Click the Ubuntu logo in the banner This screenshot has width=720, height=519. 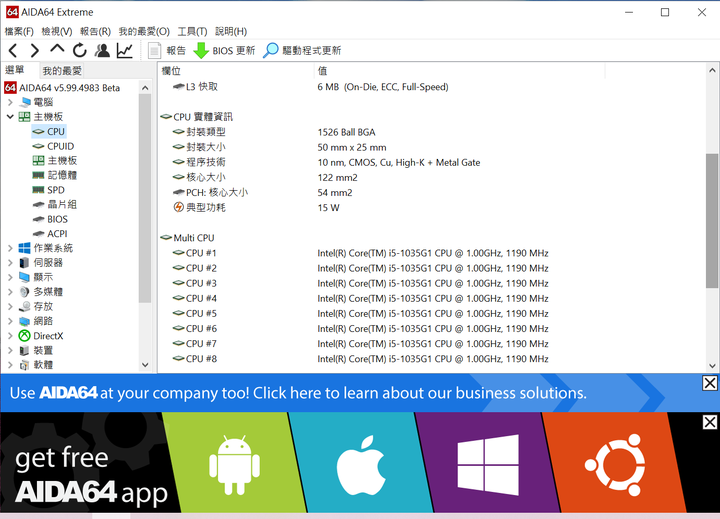(615, 465)
